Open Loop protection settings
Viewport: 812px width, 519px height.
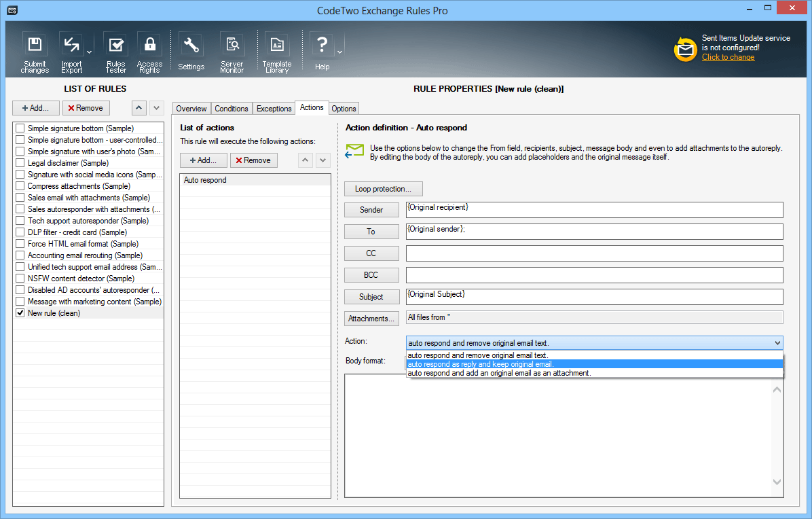(x=383, y=189)
